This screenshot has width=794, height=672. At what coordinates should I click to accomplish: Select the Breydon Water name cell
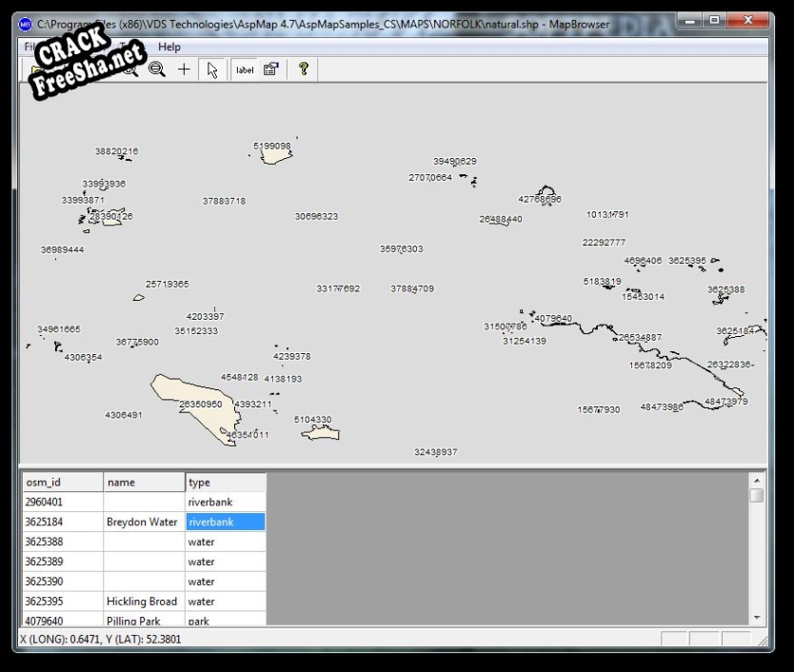[143, 522]
